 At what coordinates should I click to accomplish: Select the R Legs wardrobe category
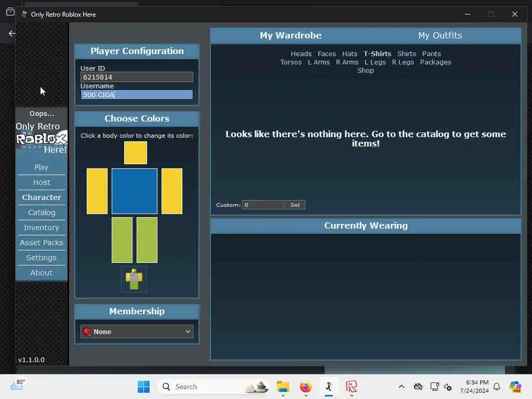click(x=403, y=62)
